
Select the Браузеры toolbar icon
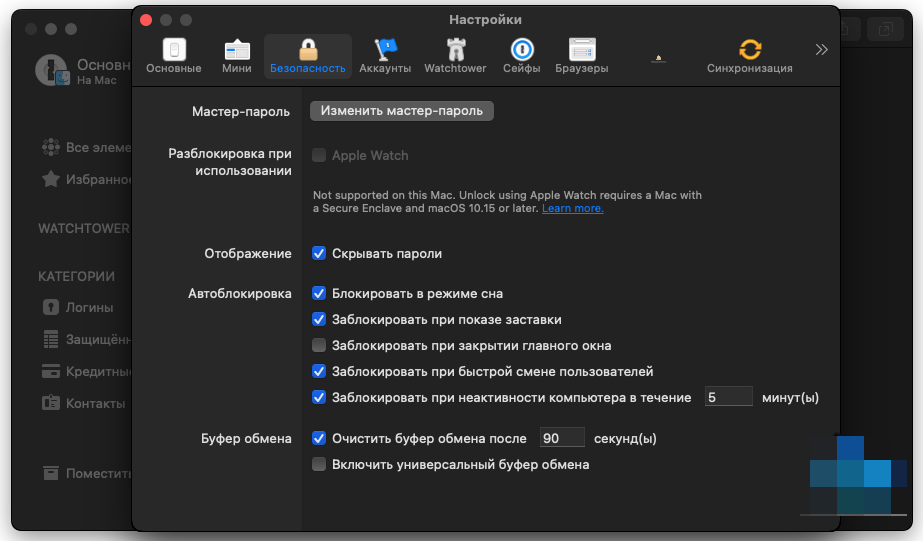point(582,50)
